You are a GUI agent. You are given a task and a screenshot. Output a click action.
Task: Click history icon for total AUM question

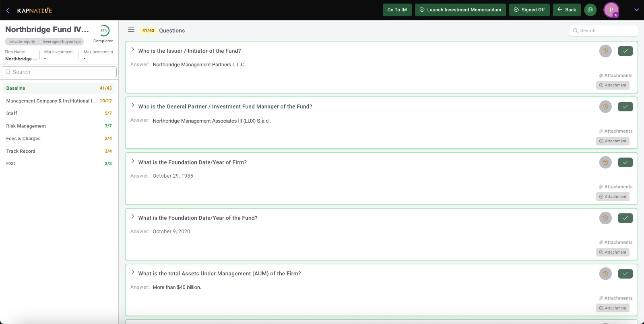tap(605, 274)
